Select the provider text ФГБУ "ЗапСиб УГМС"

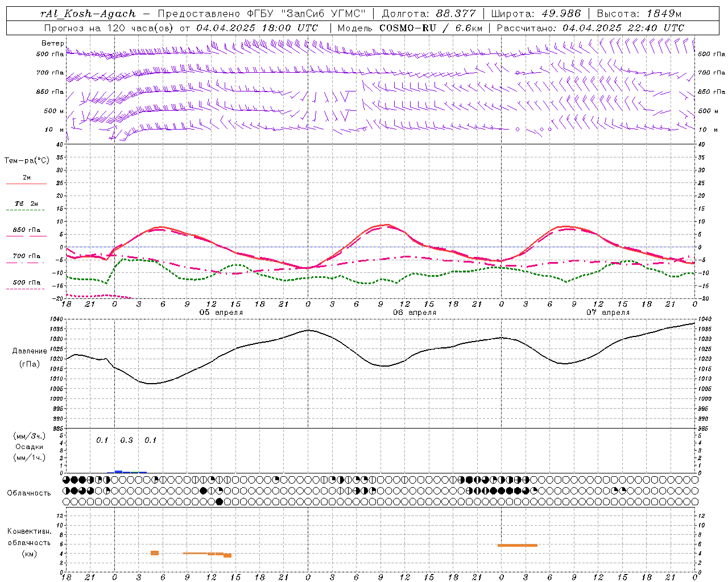tap(307, 14)
